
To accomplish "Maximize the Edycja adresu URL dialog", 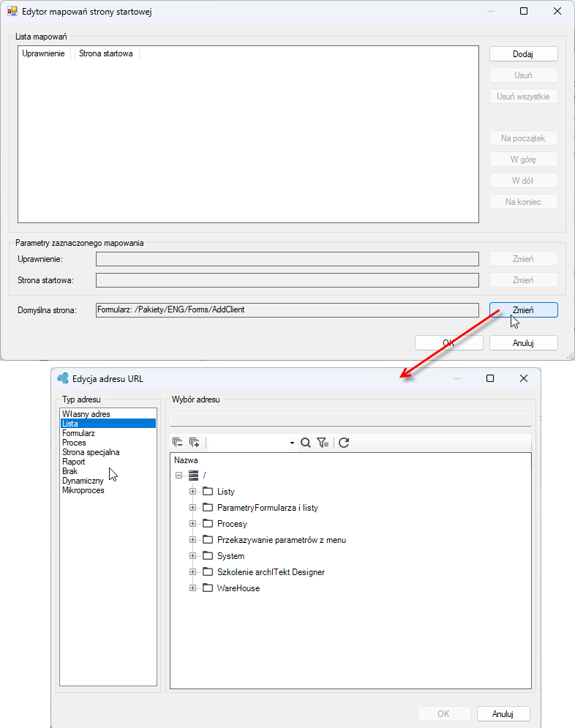I will pos(490,378).
